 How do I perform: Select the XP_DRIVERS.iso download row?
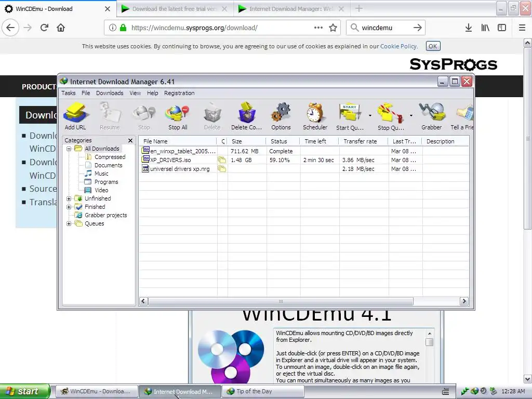tap(304, 160)
